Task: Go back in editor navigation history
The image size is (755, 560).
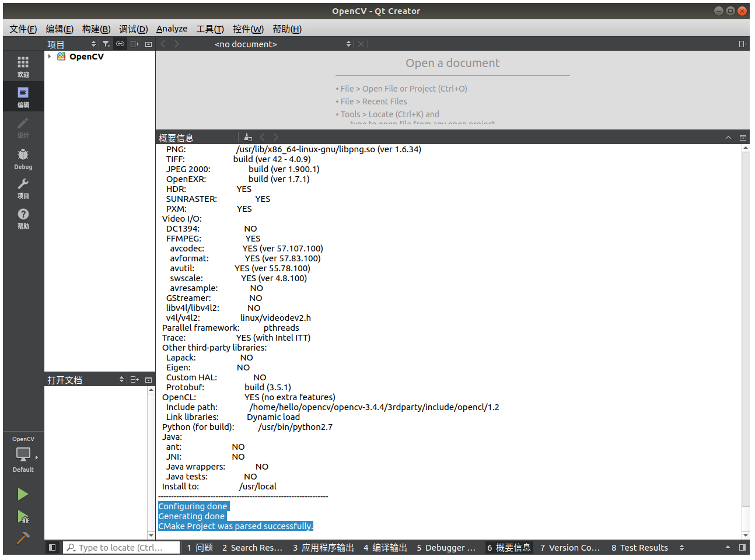Action: click(163, 44)
